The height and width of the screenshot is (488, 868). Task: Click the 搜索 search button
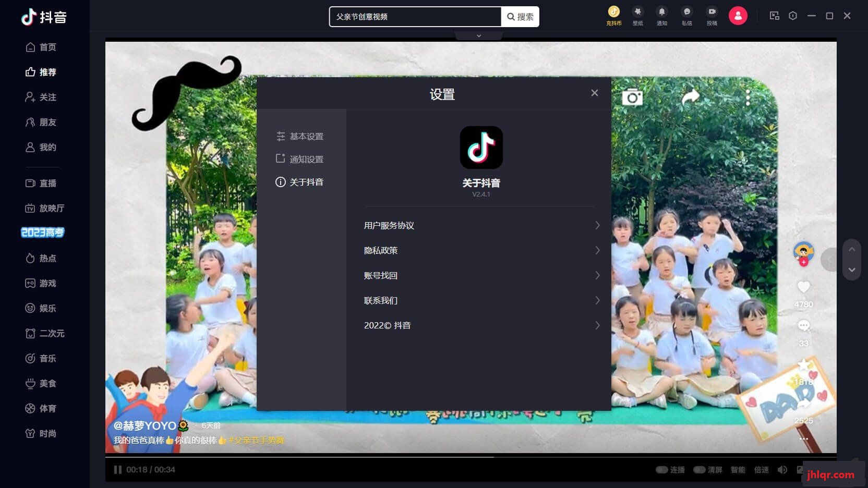520,17
